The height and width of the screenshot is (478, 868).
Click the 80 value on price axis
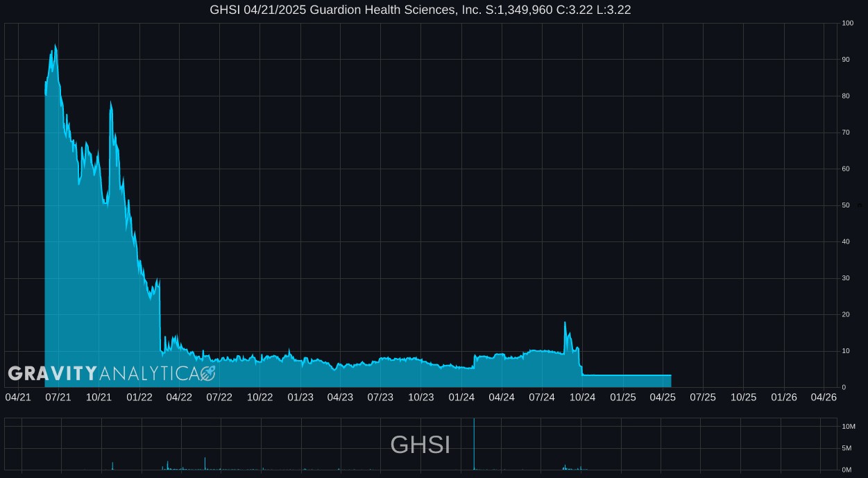[x=846, y=96]
